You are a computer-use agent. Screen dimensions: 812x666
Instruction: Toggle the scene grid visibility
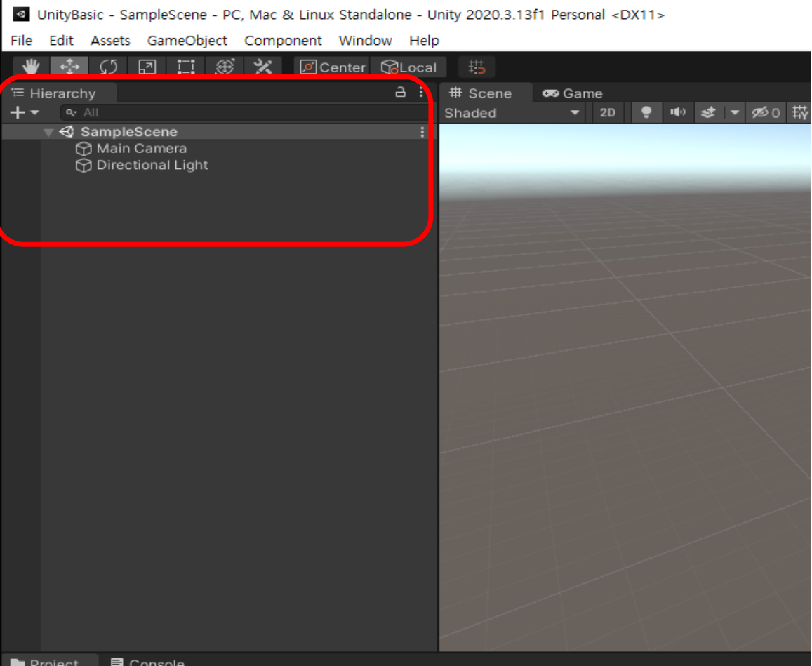click(799, 112)
